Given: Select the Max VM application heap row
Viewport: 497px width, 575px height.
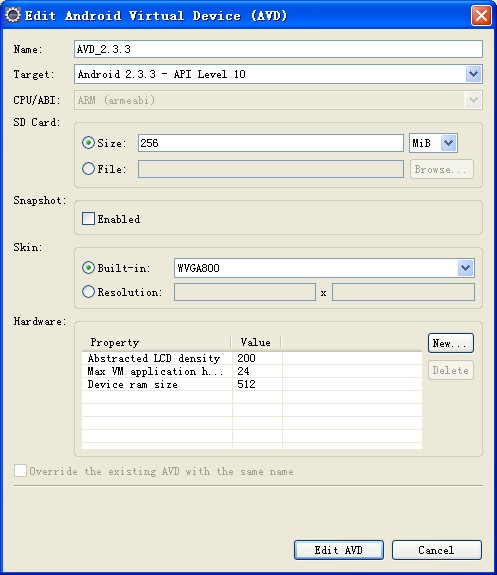Looking at the screenshot, I should click(252, 371).
